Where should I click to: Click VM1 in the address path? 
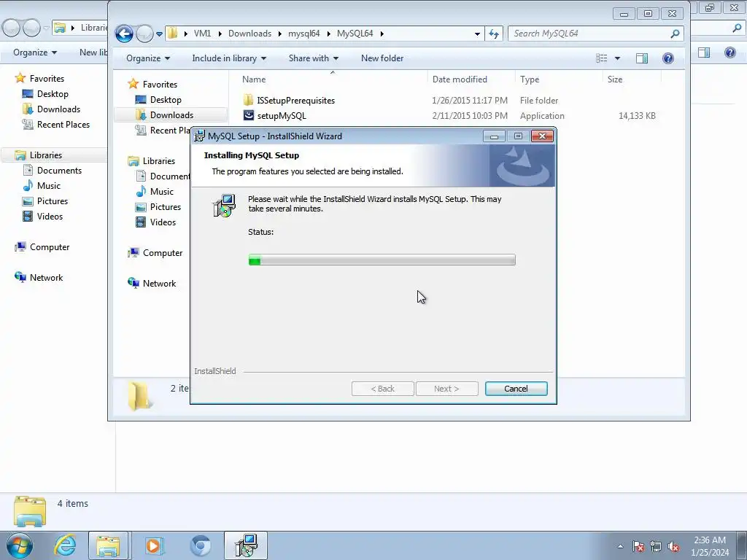click(x=203, y=34)
